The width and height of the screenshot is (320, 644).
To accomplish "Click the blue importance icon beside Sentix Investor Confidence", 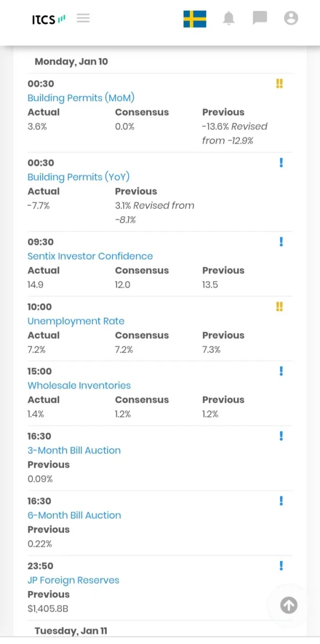I will point(281,242).
